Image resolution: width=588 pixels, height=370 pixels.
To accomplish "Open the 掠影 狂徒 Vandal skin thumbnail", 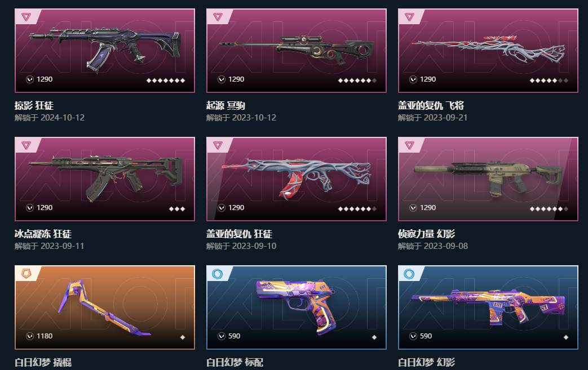I will (105, 51).
